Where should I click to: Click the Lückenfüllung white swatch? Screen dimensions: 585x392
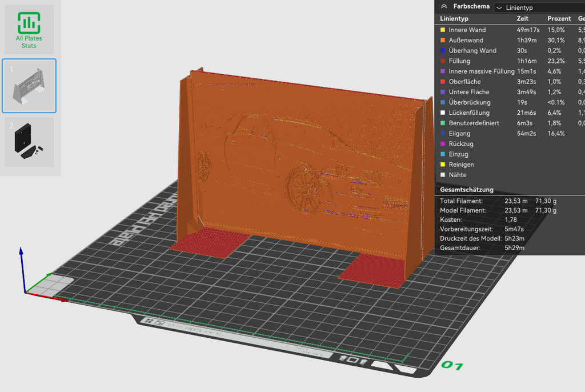(x=443, y=113)
